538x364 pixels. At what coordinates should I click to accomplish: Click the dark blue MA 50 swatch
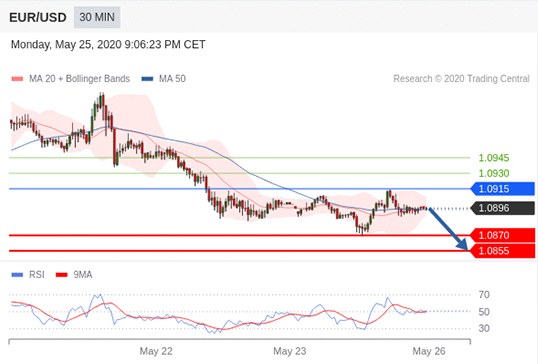pos(147,79)
